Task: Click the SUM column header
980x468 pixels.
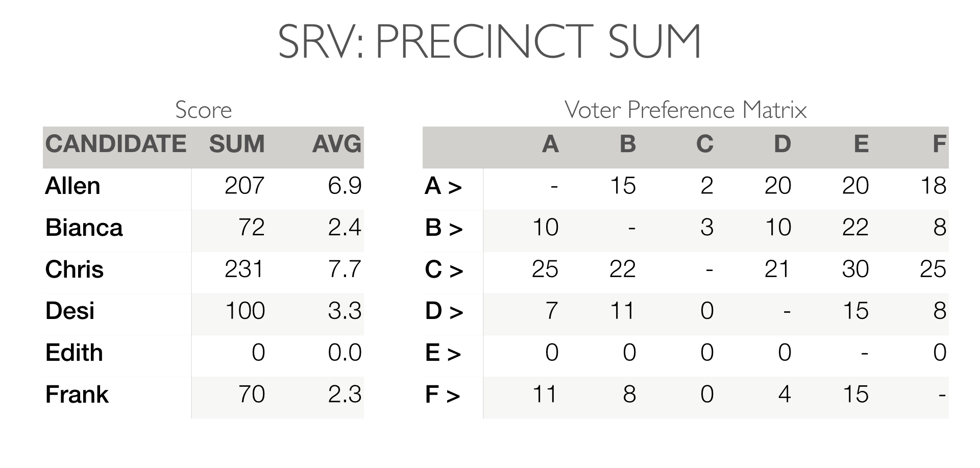Action: (237, 144)
